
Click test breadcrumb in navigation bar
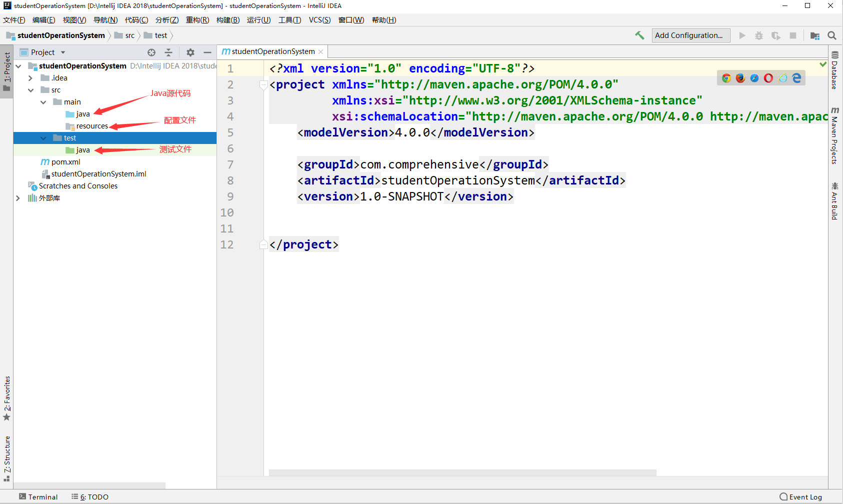tap(155, 35)
